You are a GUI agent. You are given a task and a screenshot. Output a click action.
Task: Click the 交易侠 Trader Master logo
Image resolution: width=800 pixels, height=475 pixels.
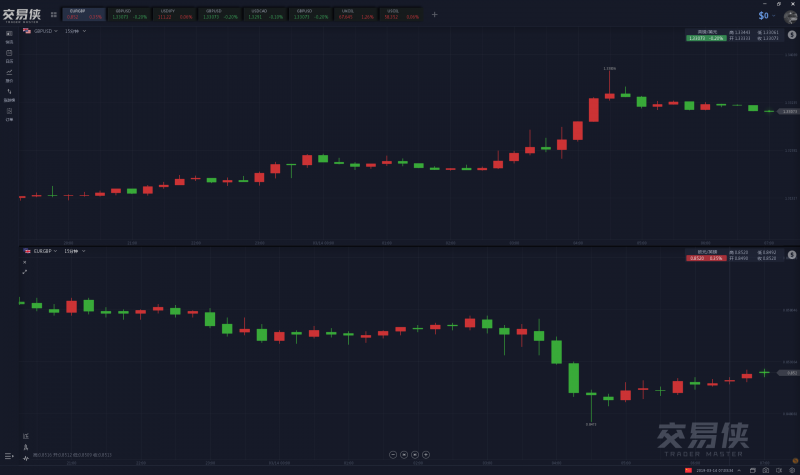tap(21, 15)
